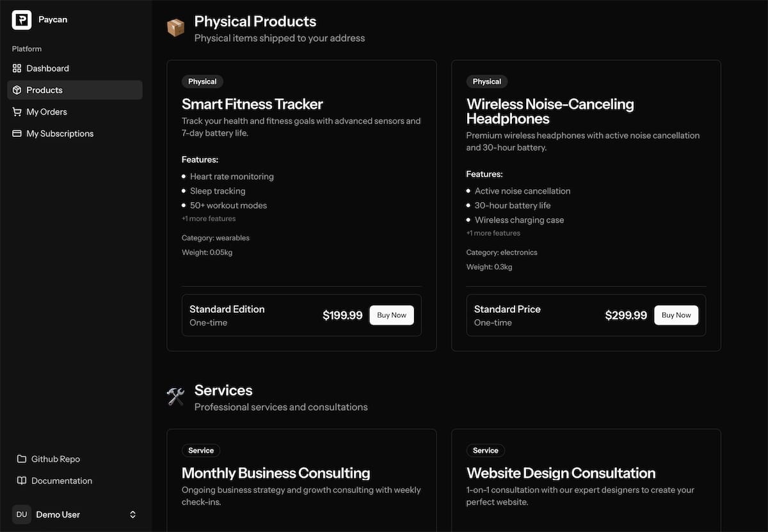The width and height of the screenshot is (768, 532).
Task: Select the My Orders cart icon
Action: point(17,111)
